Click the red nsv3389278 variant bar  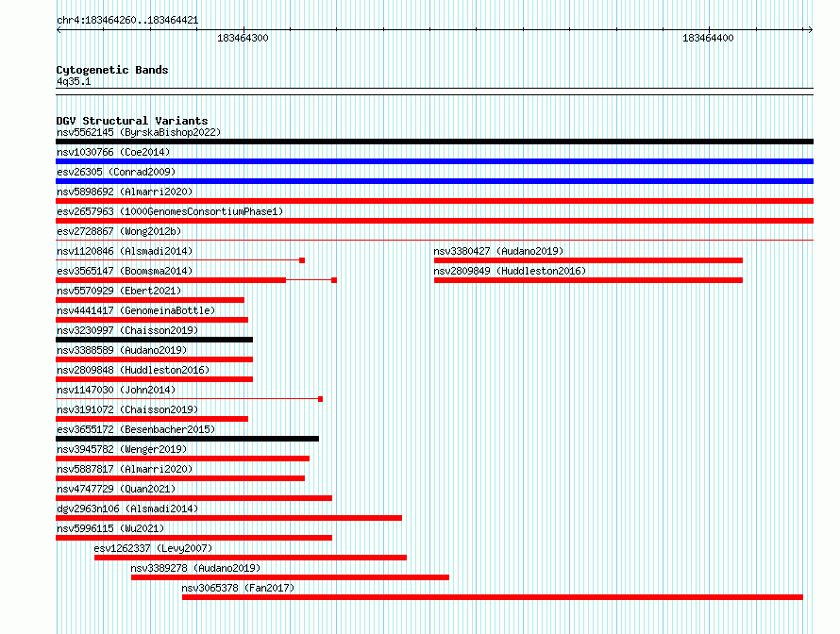291,577
